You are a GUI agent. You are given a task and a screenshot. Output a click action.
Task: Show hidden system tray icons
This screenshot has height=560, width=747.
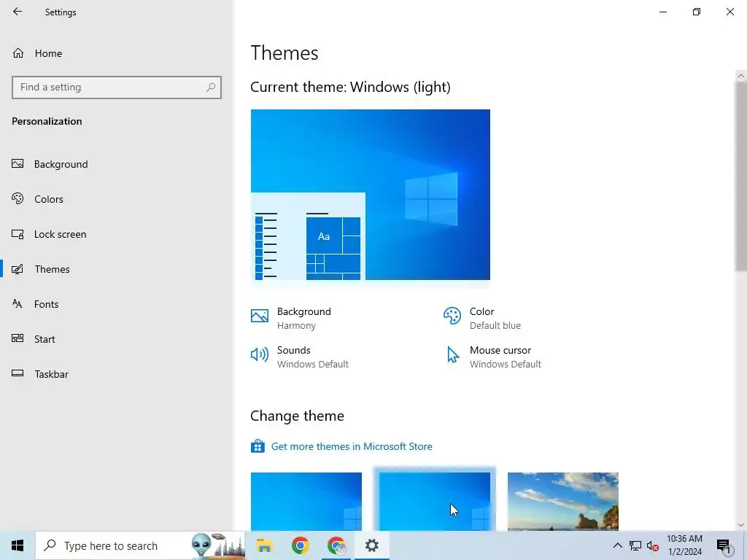(x=617, y=545)
